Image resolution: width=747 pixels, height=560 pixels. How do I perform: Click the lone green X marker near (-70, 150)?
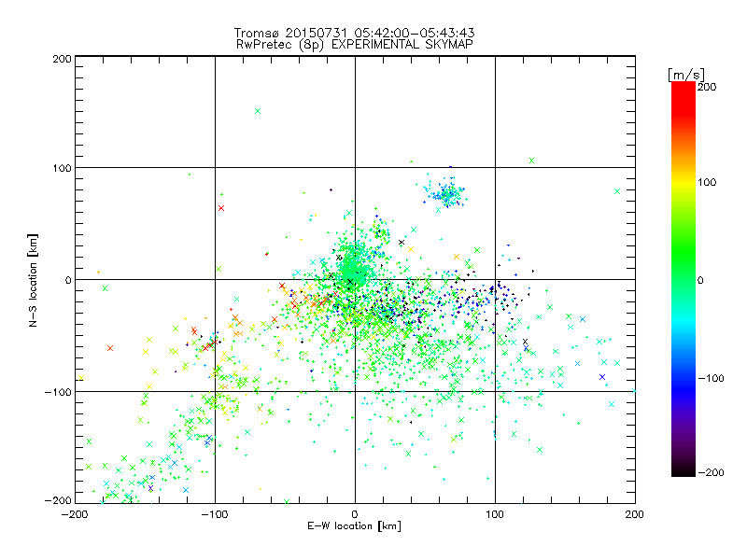tap(258, 111)
